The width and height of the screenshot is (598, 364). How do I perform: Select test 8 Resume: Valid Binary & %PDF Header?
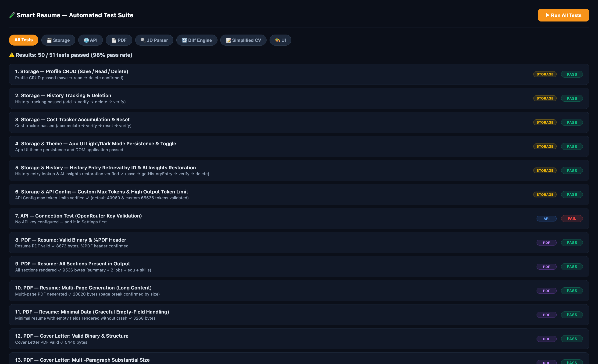299,243
